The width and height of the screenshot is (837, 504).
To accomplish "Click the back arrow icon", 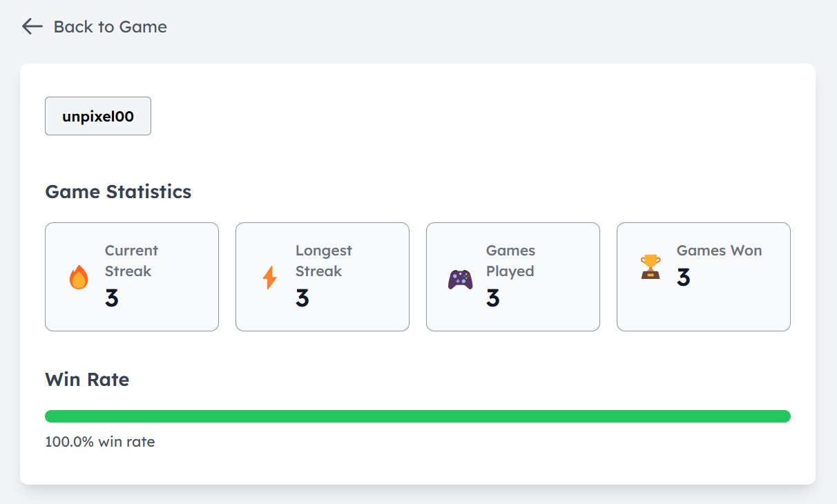I will point(32,27).
